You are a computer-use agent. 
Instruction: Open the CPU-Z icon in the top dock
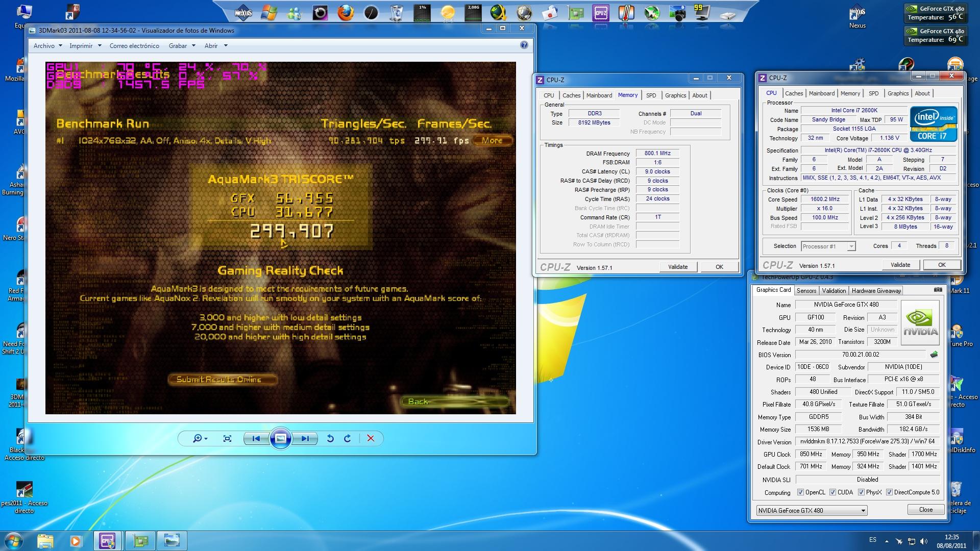pos(601,13)
